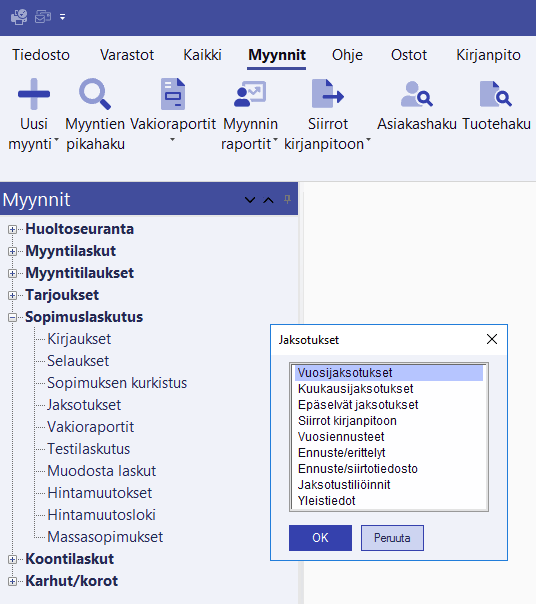This screenshot has width=536, height=604.
Task: Close the Jaksotukset dialog
Action: (x=492, y=339)
